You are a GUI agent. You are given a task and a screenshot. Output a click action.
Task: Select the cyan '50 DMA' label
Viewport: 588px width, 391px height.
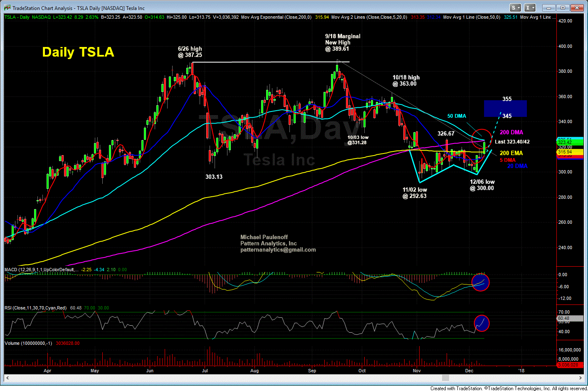click(x=457, y=116)
